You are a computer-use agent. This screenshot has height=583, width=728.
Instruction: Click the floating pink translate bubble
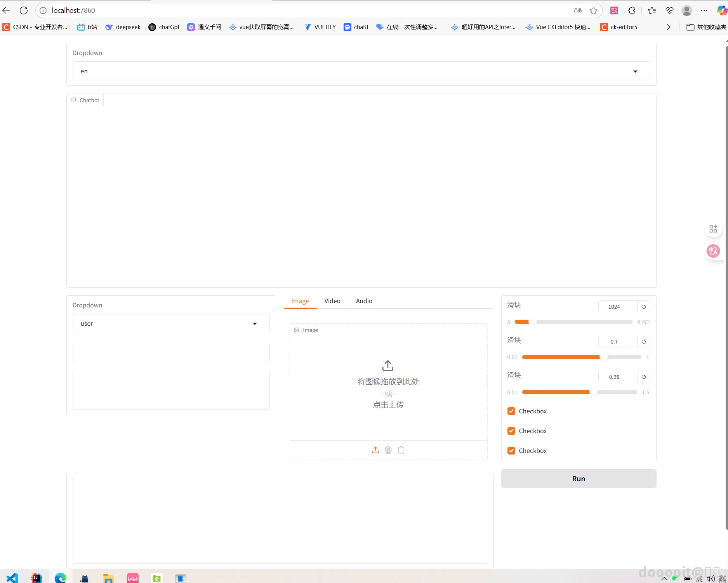(x=713, y=251)
